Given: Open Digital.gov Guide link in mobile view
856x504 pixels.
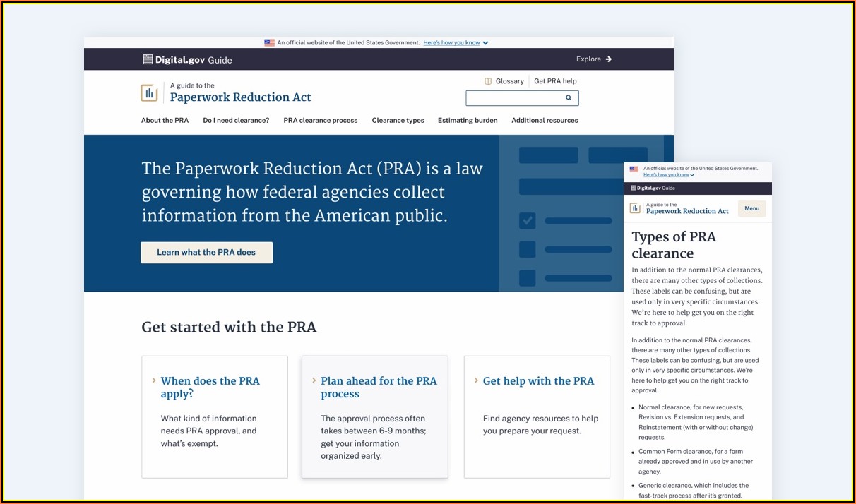Looking at the screenshot, I should click(653, 188).
